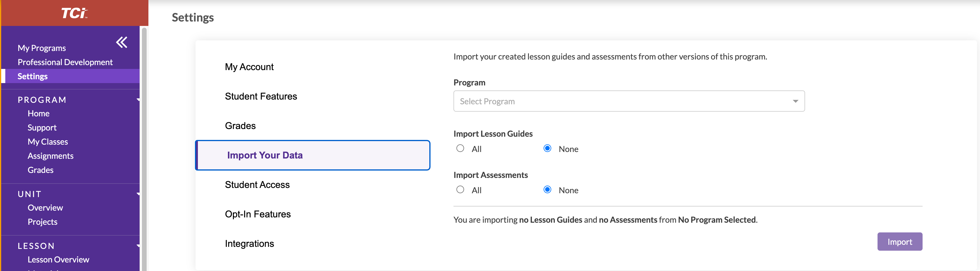Viewport: 980px width, 271px height.
Task: Select All for Import Assessments
Action: (x=460, y=189)
